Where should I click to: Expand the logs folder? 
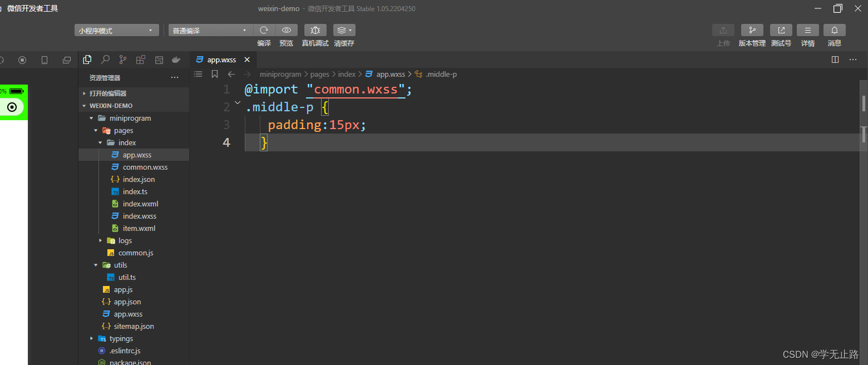100,240
